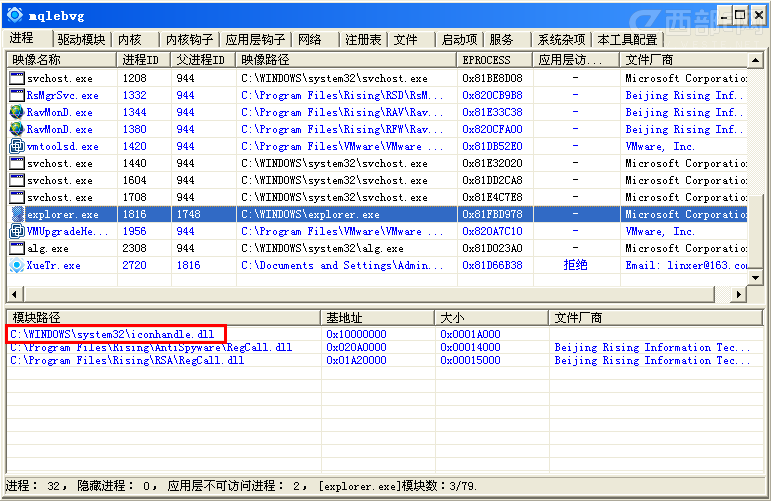Image resolution: width=771 pixels, height=501 pixels.
Task: Click the RavMonD.exe icon with PID 1380
Action: pos(16,129)
